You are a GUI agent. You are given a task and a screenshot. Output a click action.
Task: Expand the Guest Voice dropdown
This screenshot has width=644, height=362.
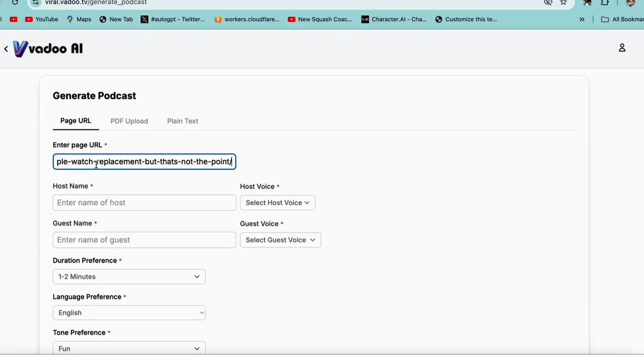click(x=280, y=240)
